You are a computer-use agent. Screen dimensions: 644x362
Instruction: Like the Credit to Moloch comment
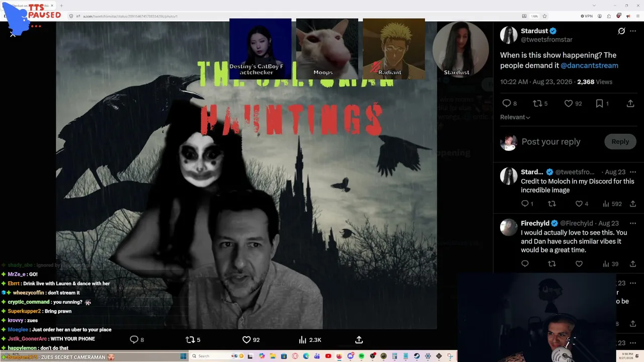click(579, 204)
